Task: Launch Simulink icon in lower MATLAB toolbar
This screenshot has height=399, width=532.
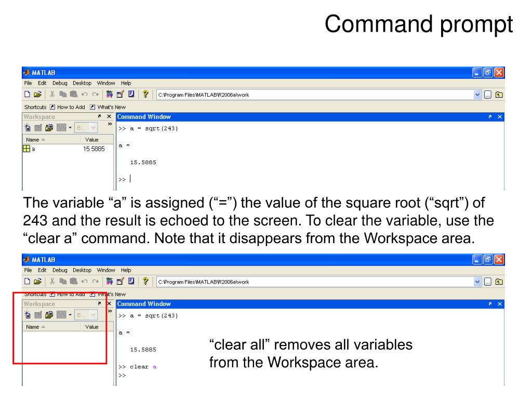Action: tap(109, 281)
